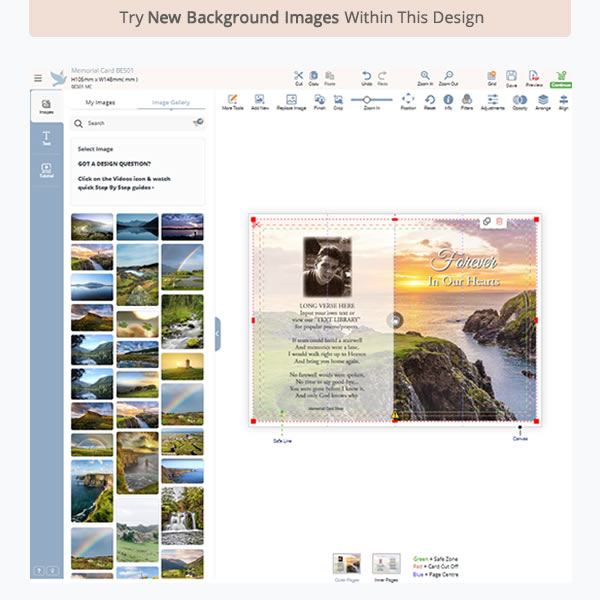Click the Cut scissors icon

(x=298, y=76)
